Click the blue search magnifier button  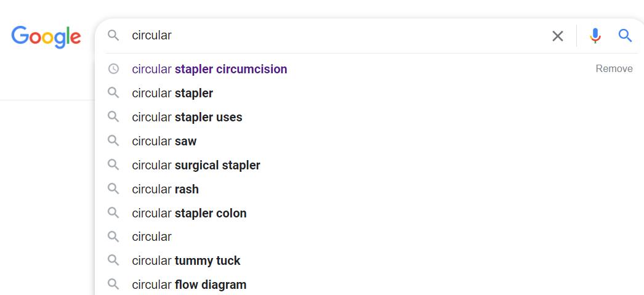pyautogui.click(x=626, y=36)
